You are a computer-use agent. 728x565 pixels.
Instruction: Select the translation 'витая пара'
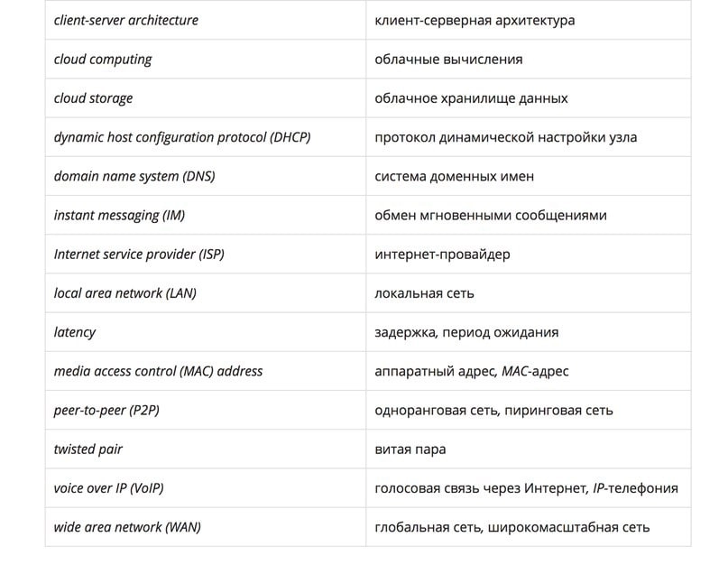(410, 449)
